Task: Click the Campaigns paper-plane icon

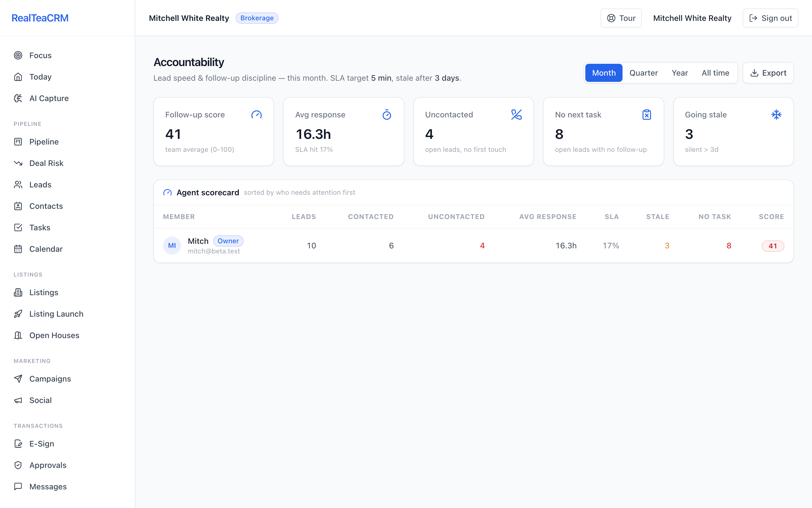Action: click(18, 379)
